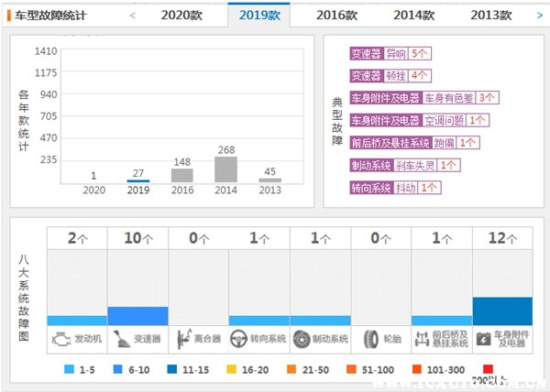Select the 2016款 model year tab

click(x=339, y=16)
